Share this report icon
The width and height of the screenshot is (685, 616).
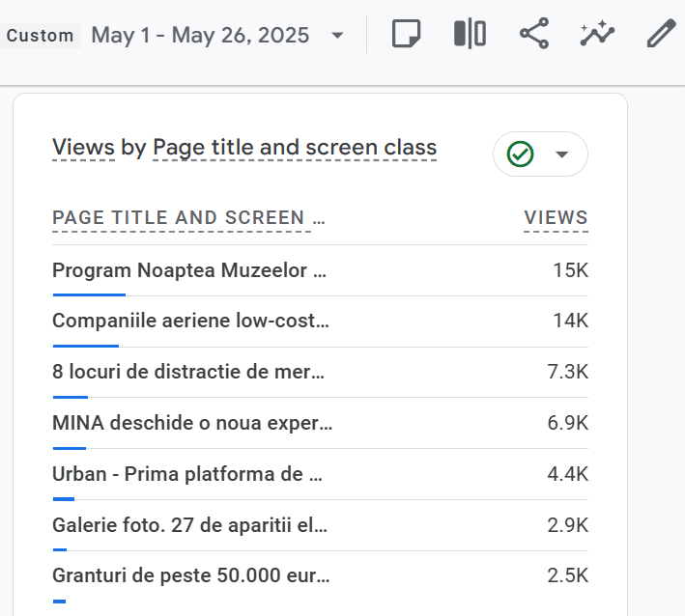tap(534, 34)
